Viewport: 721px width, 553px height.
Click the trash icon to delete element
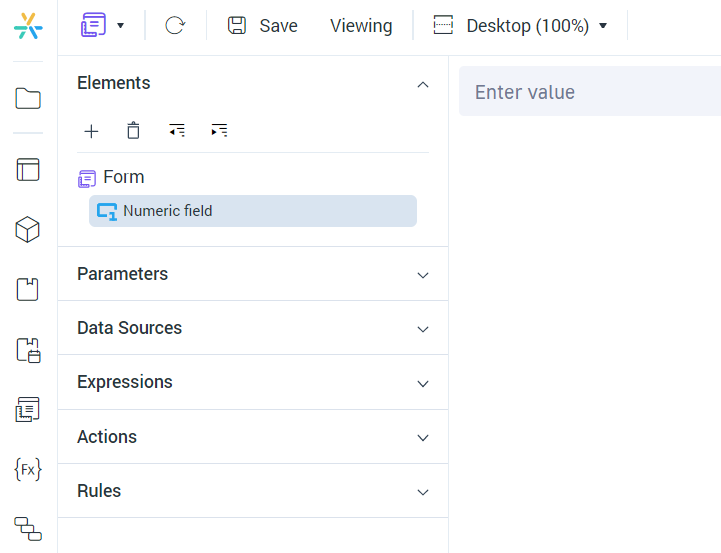(133, 131)
